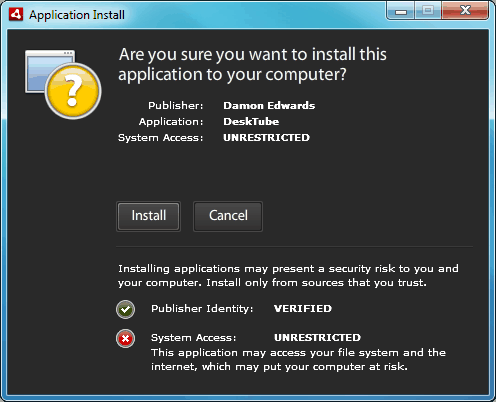496x402 pixels.
Task: Click the disabled maximize window button
Action: click(428, 11)
